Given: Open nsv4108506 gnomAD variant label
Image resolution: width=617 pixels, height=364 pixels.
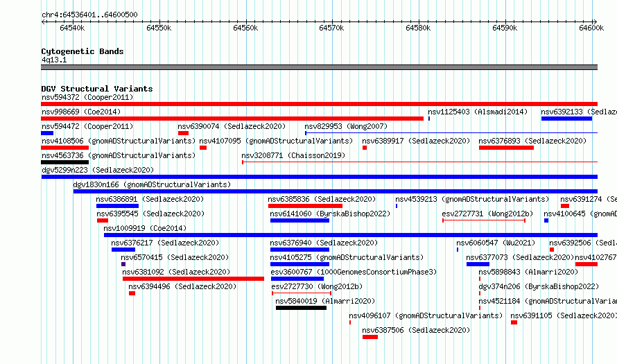Looking at the screenshot, I should (119, 141).
